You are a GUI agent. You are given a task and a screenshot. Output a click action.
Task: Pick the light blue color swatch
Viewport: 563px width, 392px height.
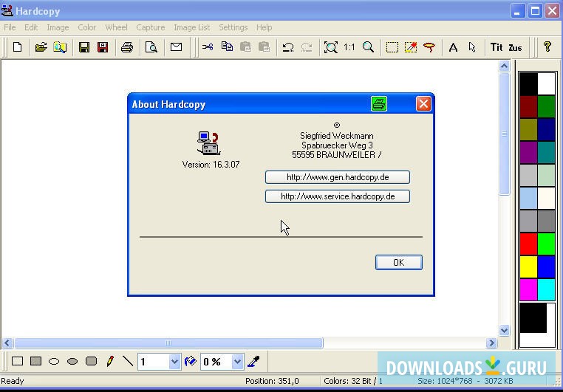pyautogui.click(x=528, y=198)
